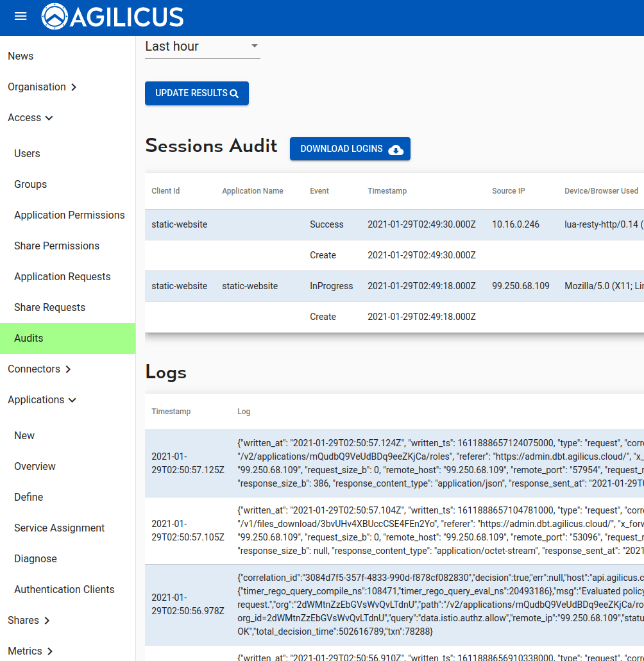Click the Agilicus logo
644x661 pixels.
pos(112,17)
